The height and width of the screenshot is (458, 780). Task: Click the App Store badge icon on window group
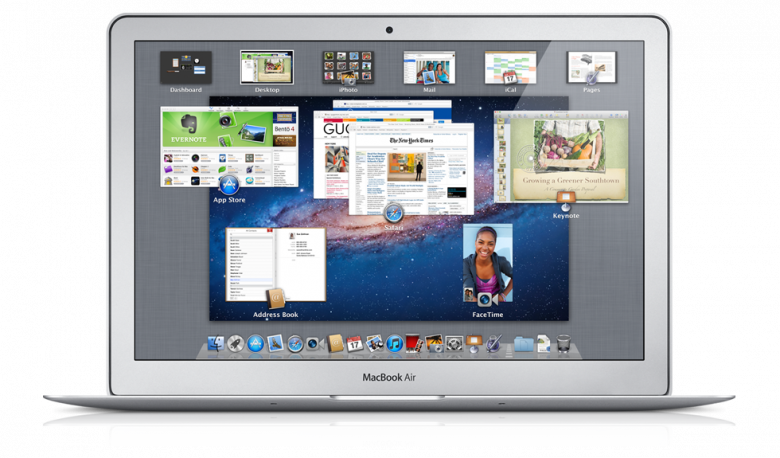pos(229,185)
